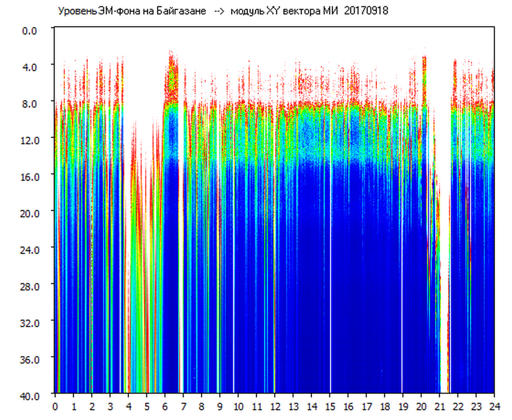512x420 pixels.
Task: Click the date 20170918 in the title
Action: tap(366, 11)
